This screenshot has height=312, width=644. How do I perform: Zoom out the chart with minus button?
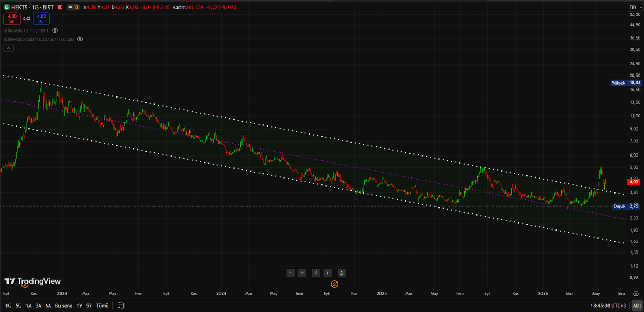(x=290, y=273)
